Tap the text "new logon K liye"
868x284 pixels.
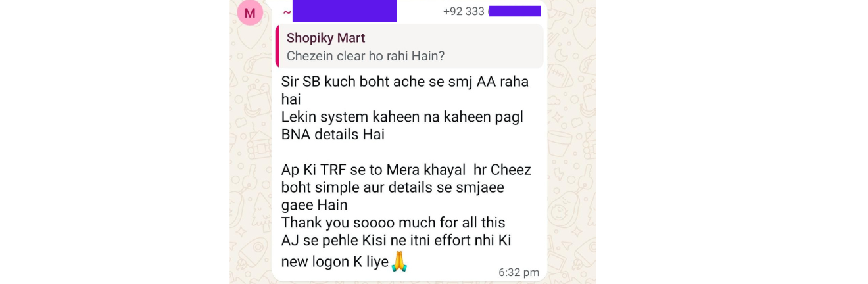(x=335, y=261)
